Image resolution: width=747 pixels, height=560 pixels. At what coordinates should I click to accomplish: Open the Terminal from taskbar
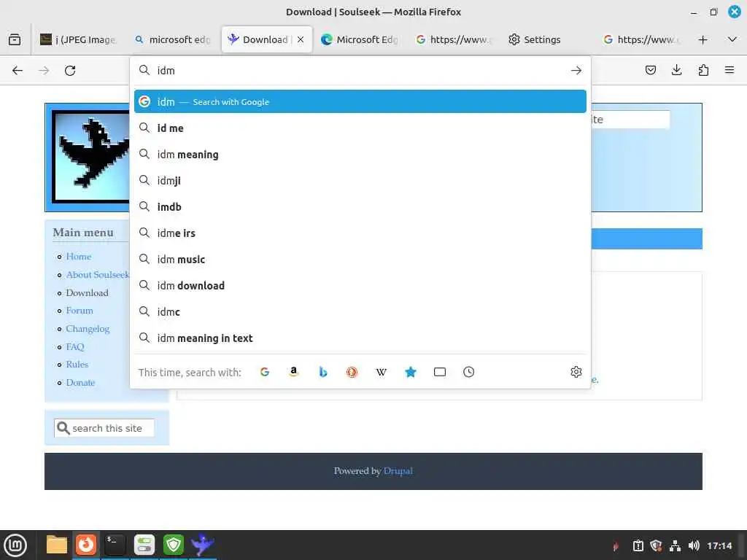click(x=115, y=545)
